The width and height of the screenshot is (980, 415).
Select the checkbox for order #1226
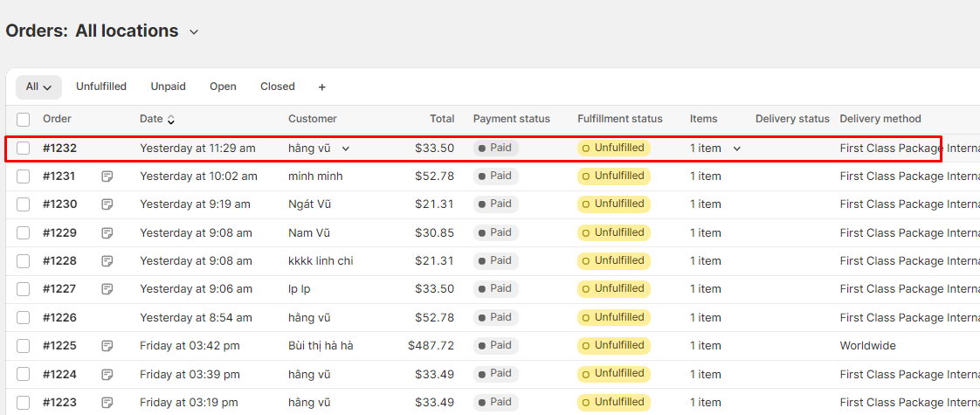[x=24, y=318]
